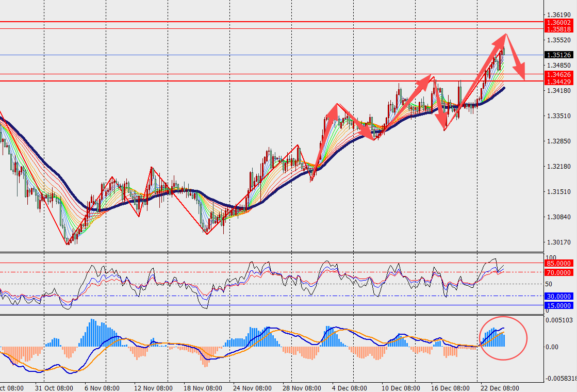The height and width of the screenshot is (392, 577).
Task: Select the black 1.35126 current price tag
Action: pos(559,55)
